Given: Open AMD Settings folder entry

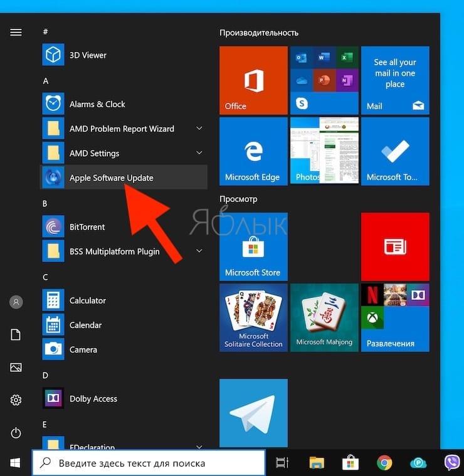Looking at the screenshot, I should pos(123,153).
